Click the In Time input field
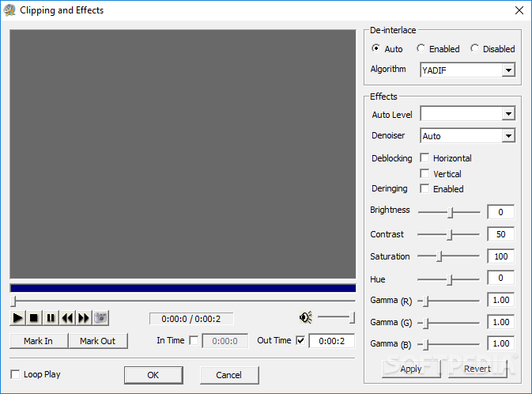The width and height of the screenshot is (532, 394). 225,341
